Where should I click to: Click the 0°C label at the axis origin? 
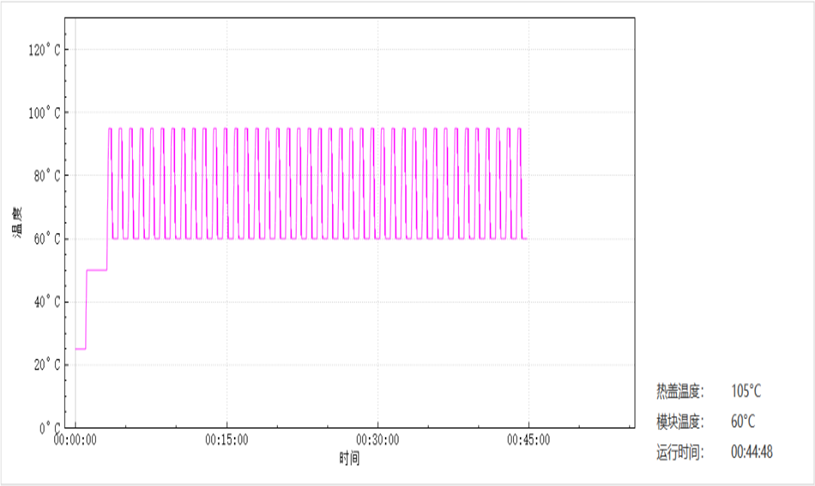pyautogui.click(x=49, y=428)
